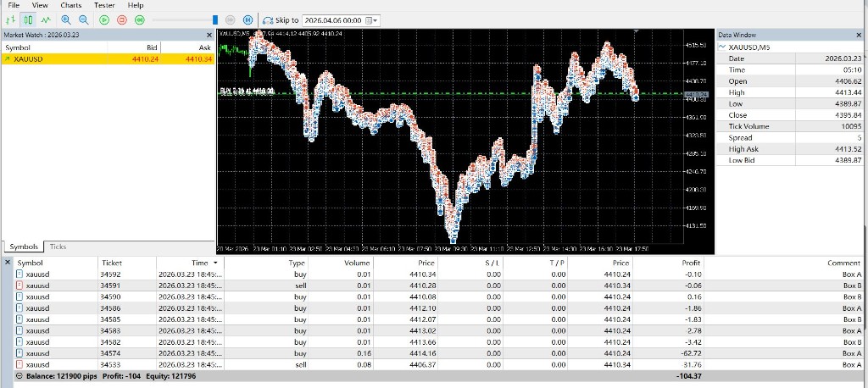Click the XAUUSD up-arrow icon in Market Watch
The height and width of the screenshot is (388, 868).
click(x=8, y=58)
